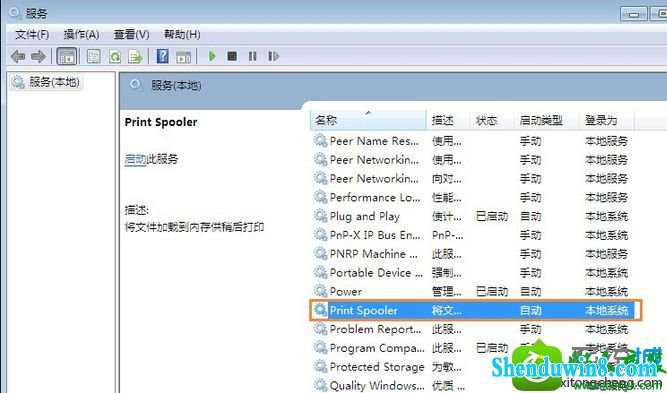Click gear icon of Portable Device row
Image resolution: width=667 pixels, height=393 pixels.
tap(320, 272)
